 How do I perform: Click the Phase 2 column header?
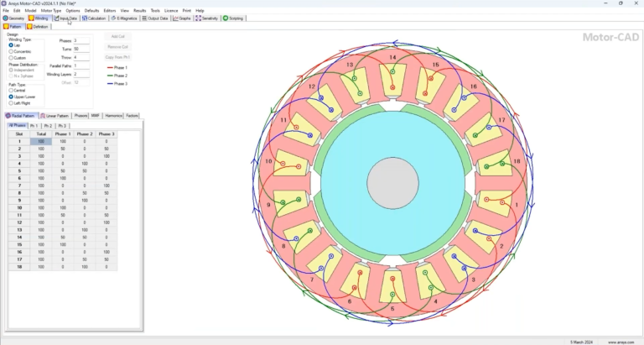85,134
